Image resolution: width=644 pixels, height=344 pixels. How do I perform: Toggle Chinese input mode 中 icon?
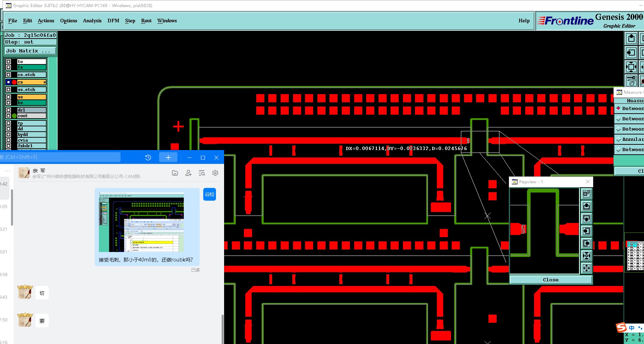coord(632,328)
